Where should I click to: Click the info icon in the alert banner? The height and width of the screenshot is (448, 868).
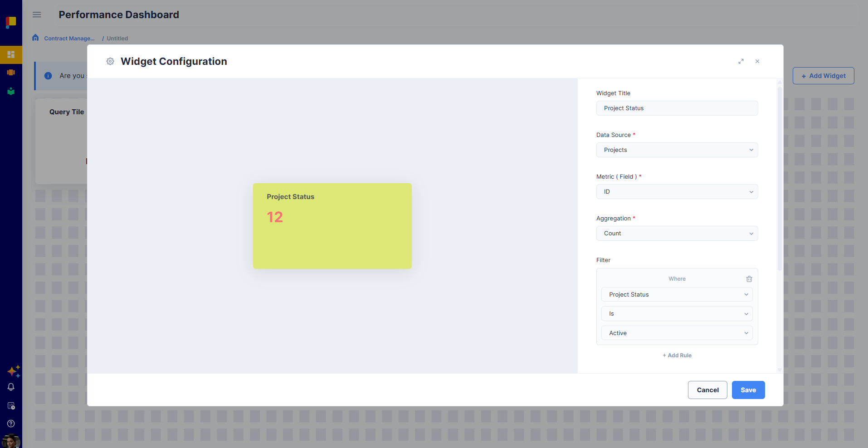point(48,76)
